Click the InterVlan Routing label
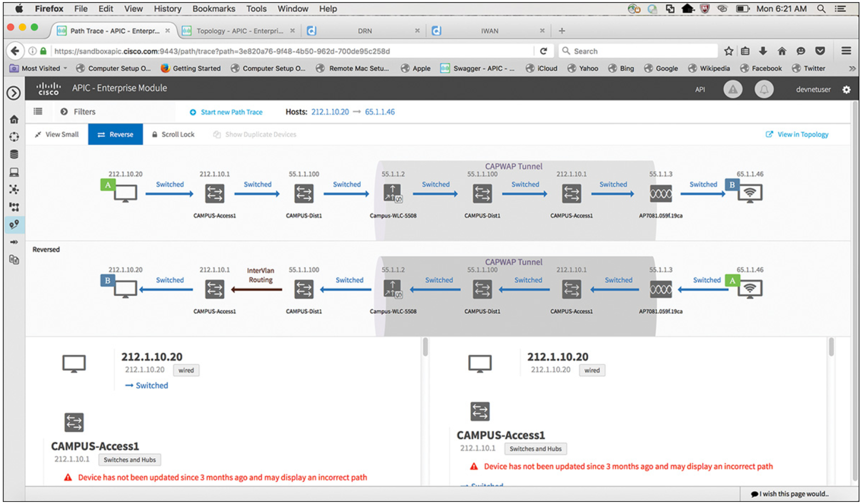Viewport: 863px width, 504px height. 260,275
